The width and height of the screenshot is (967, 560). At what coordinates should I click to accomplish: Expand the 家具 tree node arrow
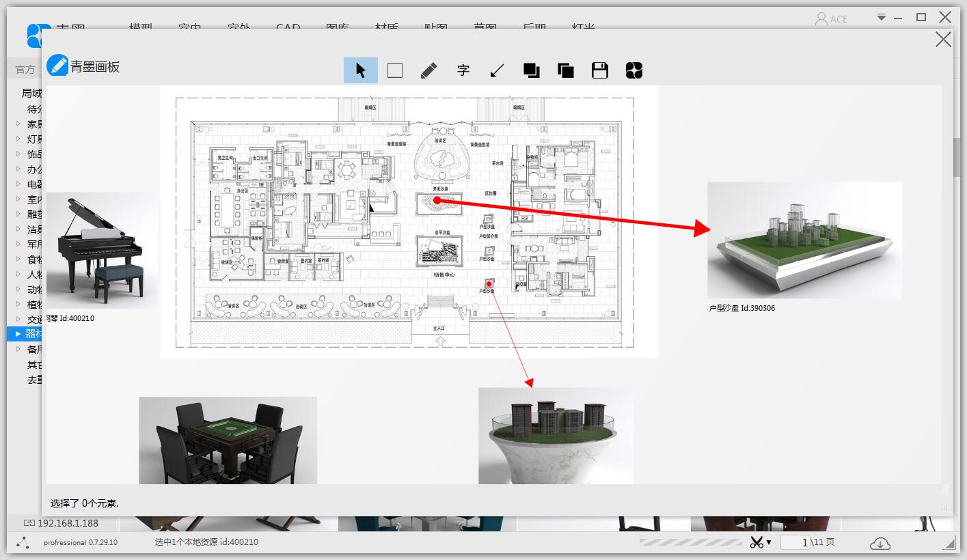pyautogui.click(x=18, y=124)
